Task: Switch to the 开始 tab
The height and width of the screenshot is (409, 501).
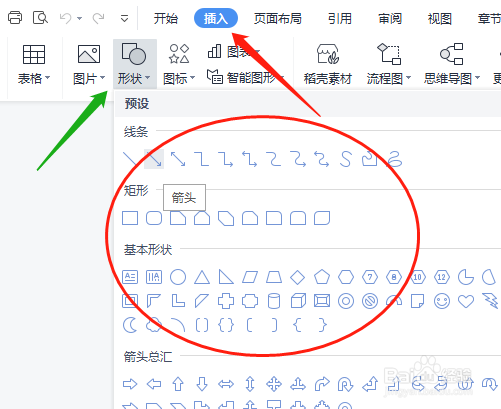Action: point(166,18)
